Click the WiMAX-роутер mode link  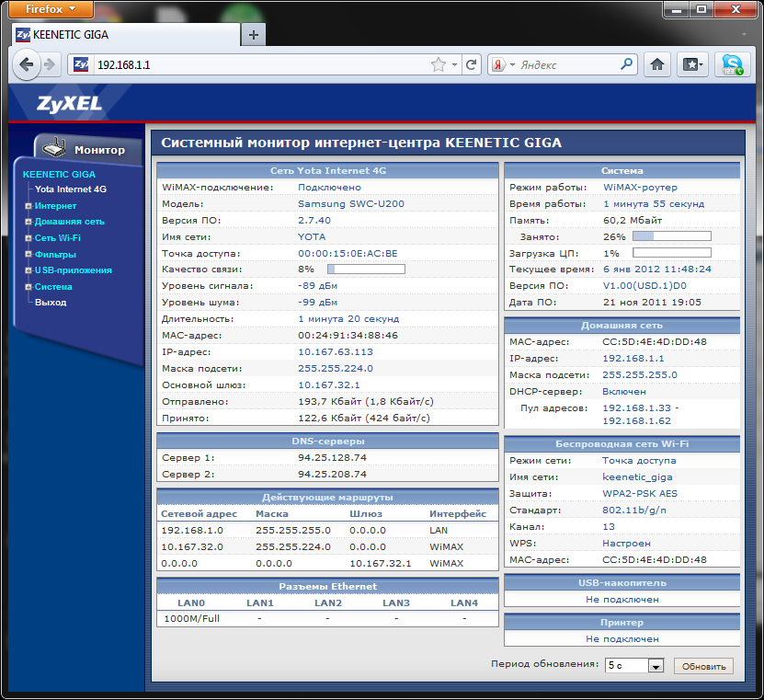[x=640, y=187]
